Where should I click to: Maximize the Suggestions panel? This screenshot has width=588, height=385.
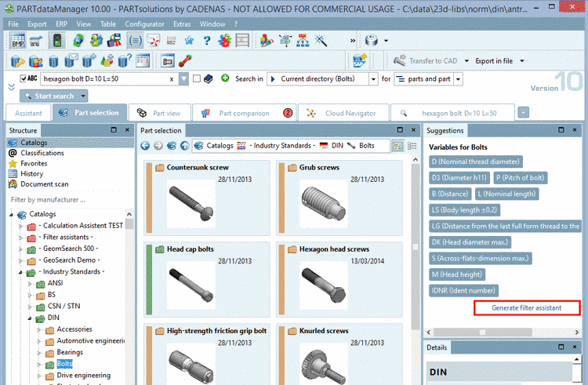pos(561,130)
